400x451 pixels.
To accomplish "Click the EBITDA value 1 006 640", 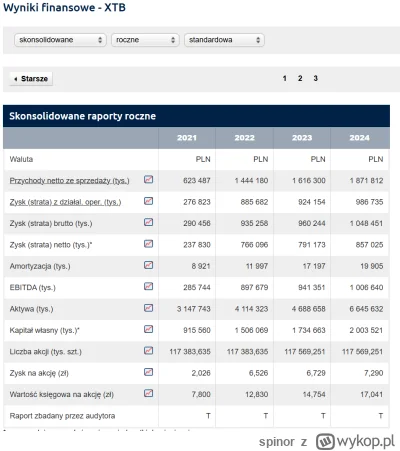I will [x=366, y=288].
